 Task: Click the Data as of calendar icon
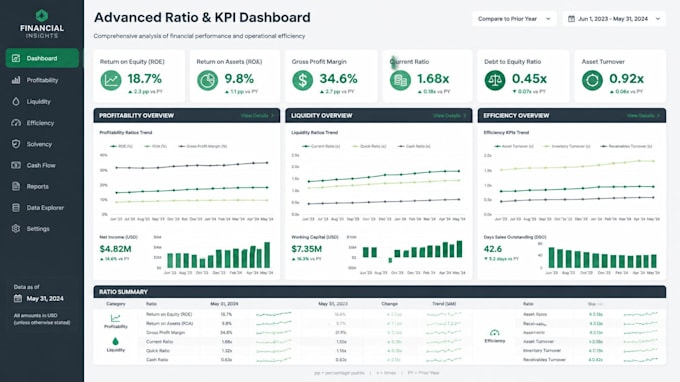click(18, 298)
